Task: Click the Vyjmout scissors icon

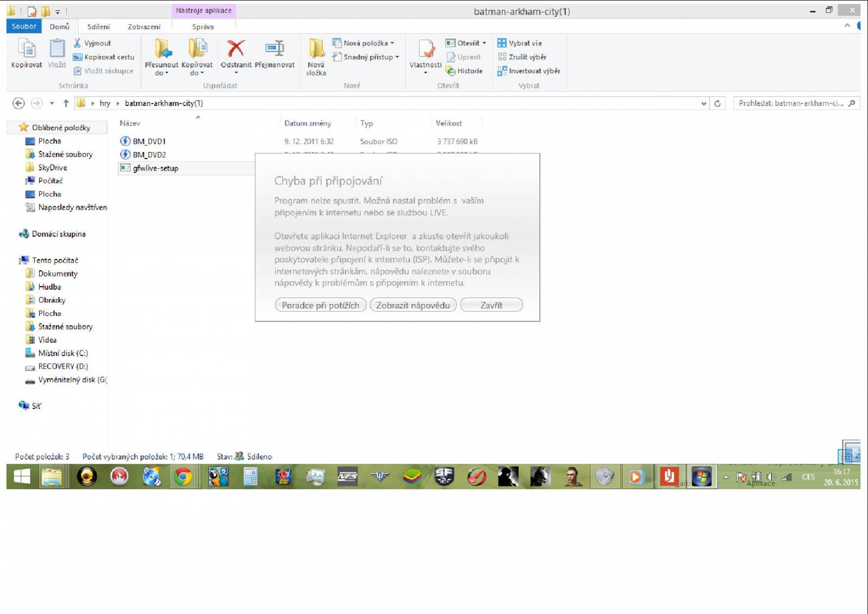Action: 78,43
